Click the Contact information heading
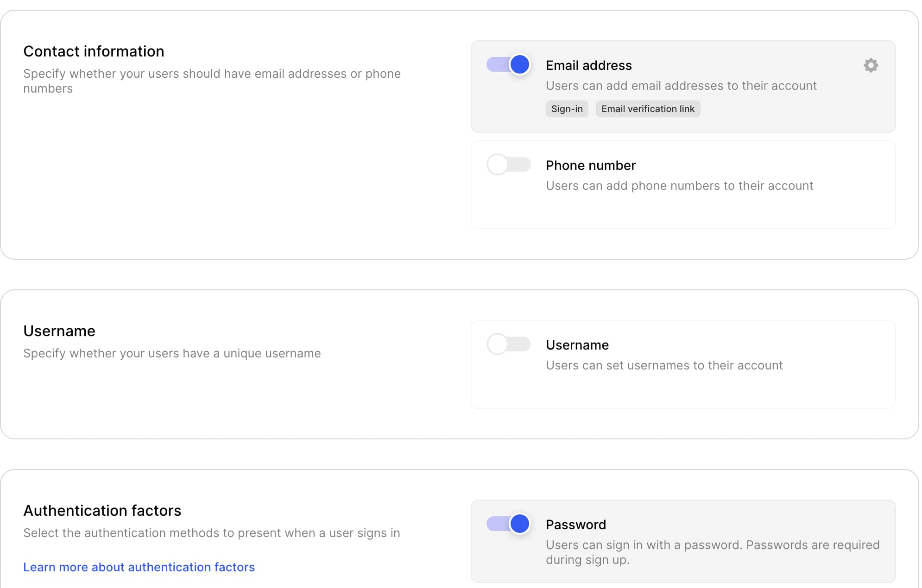 pyautogui.click(x=94, y=51)
